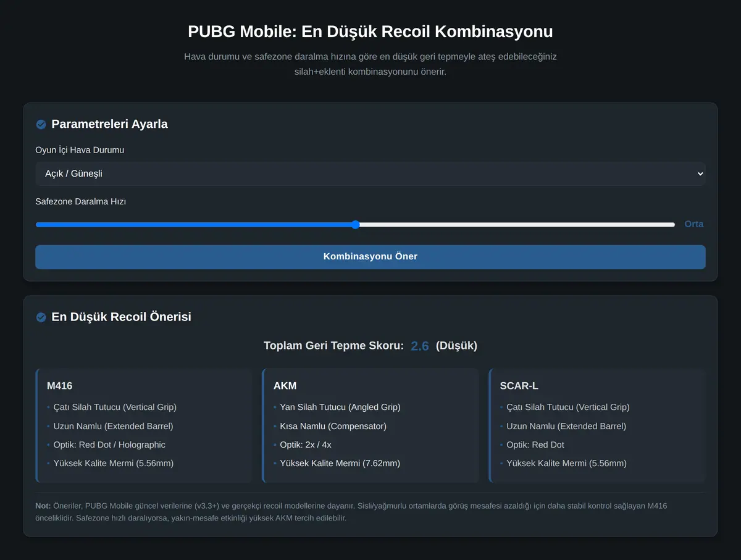The height and width of the screenshot is (560, 741).
Task: Click Uzun Namlu (Extended Barrel) in the SCAR-L card
Action: (x=566, y=426)
